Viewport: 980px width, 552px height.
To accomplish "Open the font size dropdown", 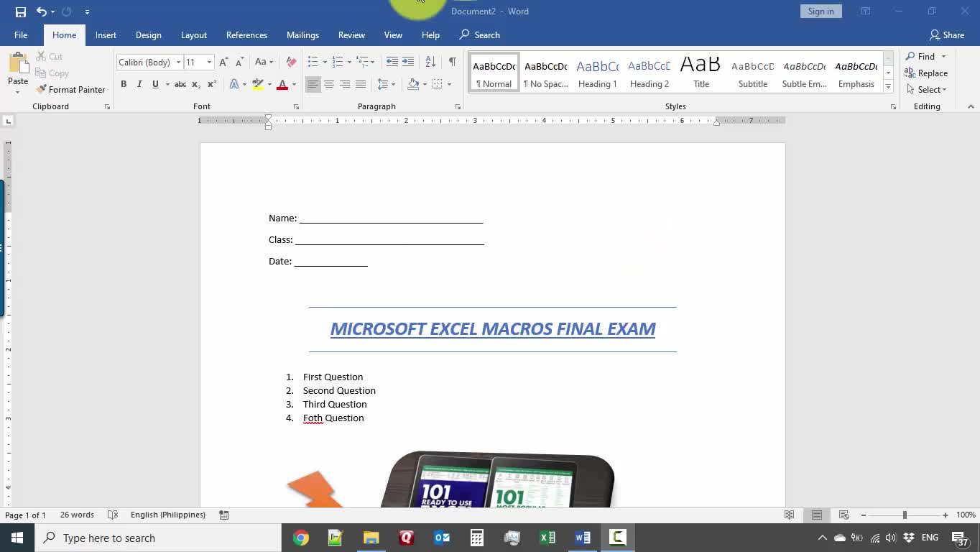I will pos(209,63).
